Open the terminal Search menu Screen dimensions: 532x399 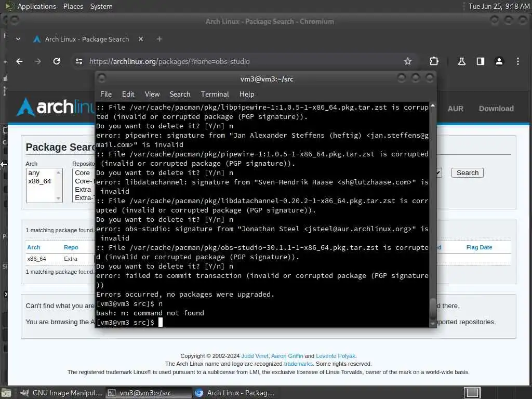(180, 95)
